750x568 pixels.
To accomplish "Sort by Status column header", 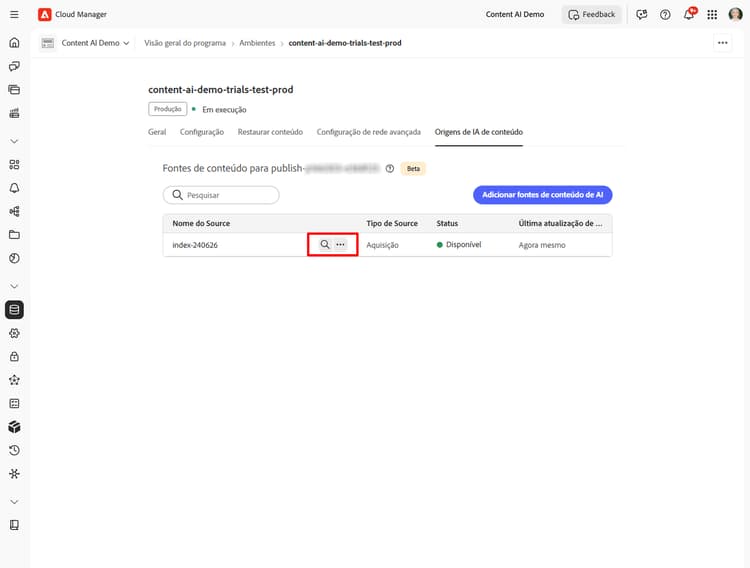I will [447, 223].
